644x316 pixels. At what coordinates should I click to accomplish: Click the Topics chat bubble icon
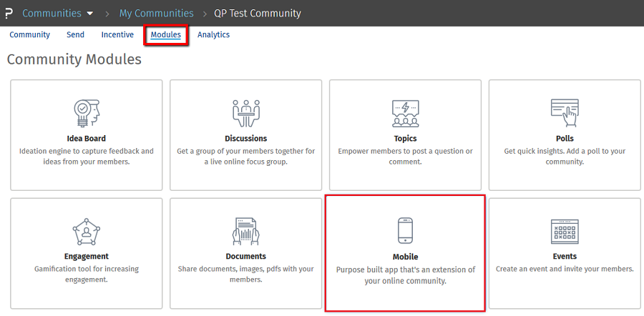[x=405, y=113]
